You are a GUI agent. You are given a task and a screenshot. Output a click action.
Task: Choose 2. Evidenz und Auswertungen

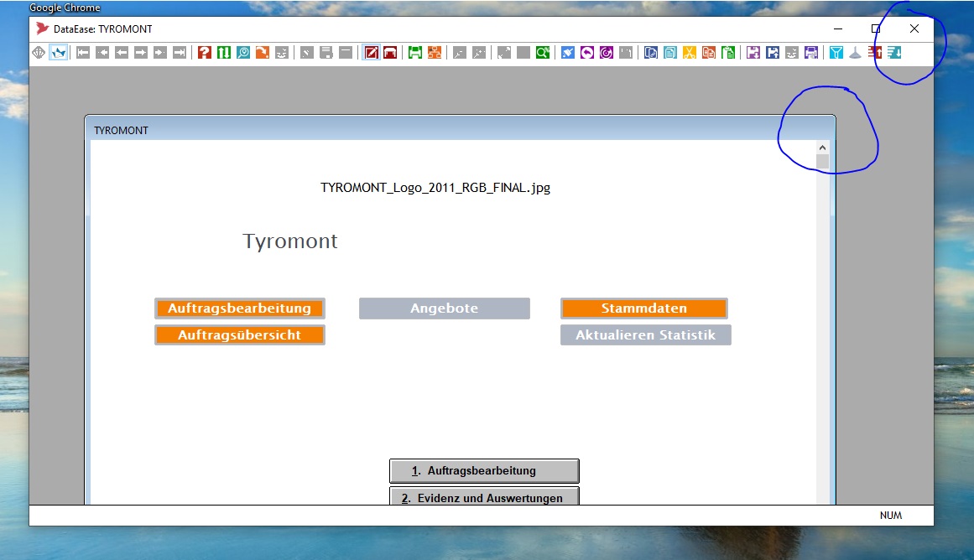coord(485,496)
